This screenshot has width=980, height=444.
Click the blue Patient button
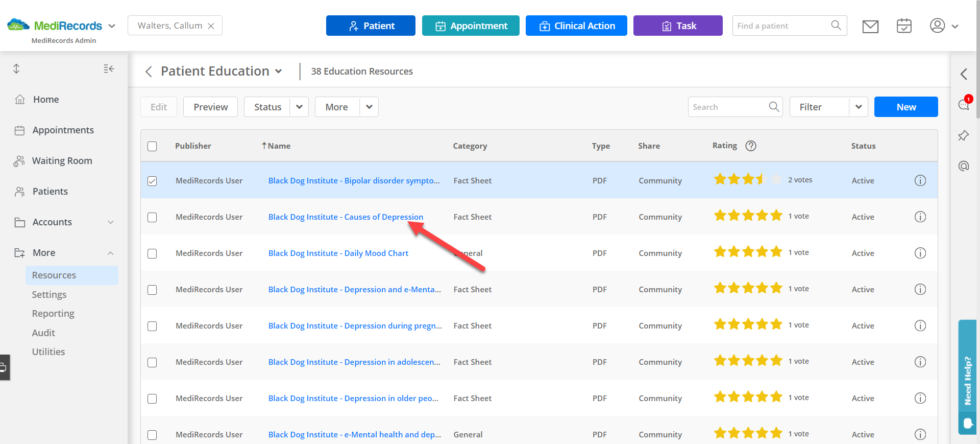371,26
